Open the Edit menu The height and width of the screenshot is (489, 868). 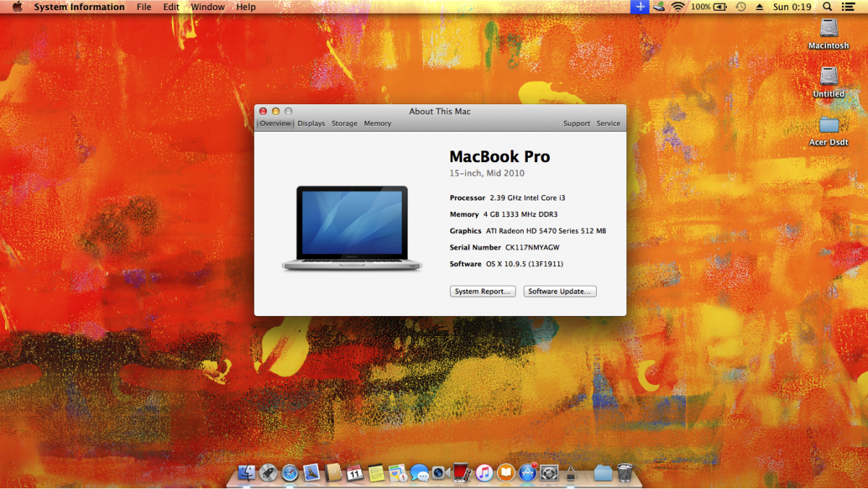tap(171, 7)
